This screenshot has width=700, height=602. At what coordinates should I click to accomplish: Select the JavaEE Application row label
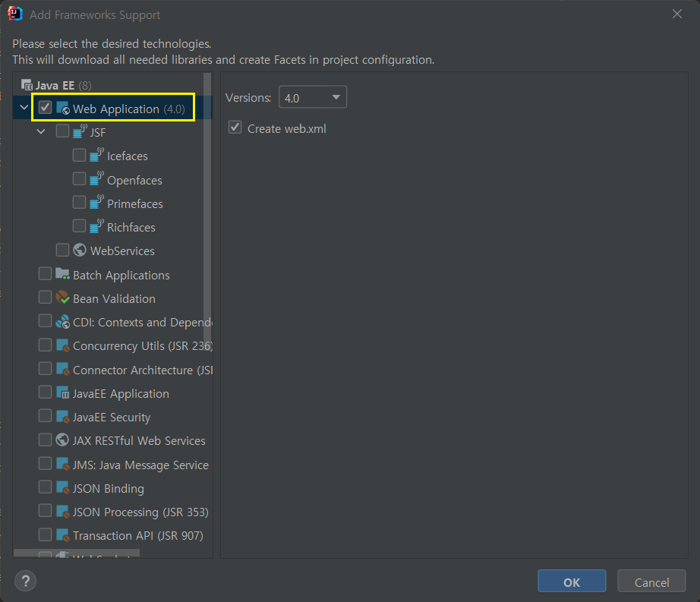coord(121,393)
